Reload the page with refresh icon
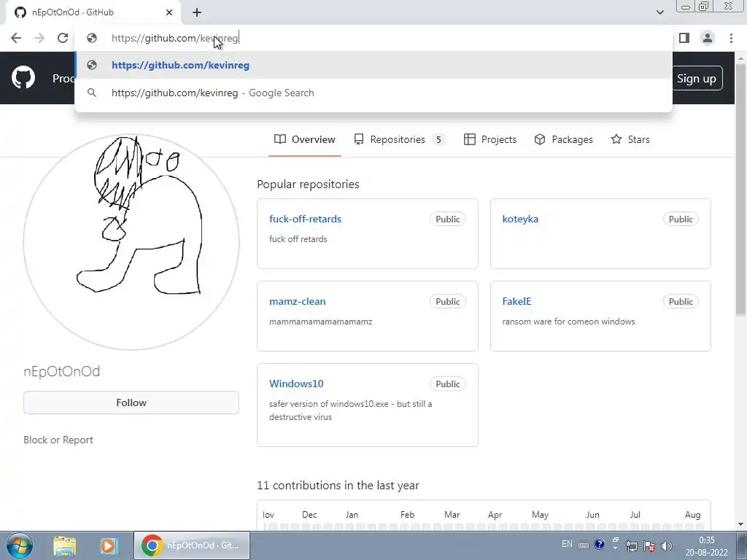The image size is (747, 560). click(x=63, y=38)
